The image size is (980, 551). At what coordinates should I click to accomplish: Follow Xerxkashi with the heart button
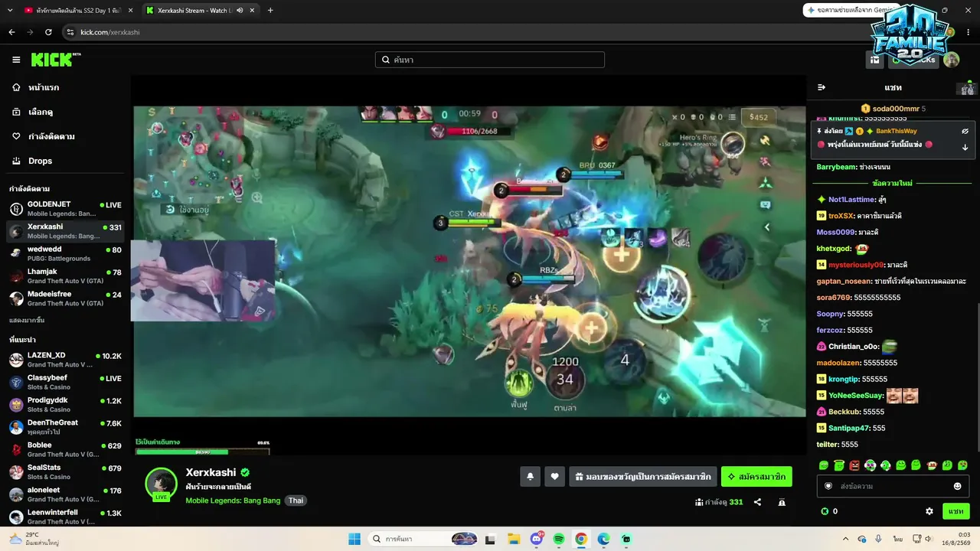[554, 477]
